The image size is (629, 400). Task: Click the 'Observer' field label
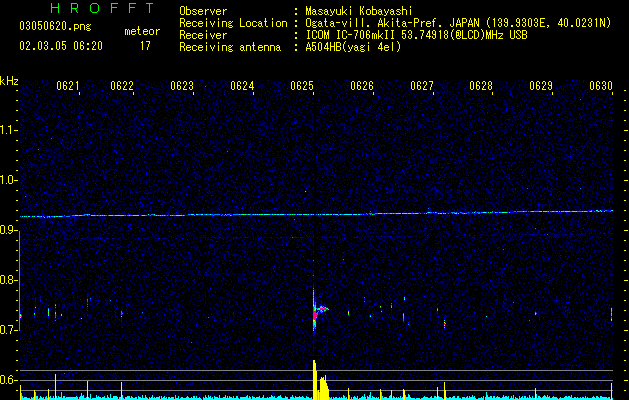203,11
